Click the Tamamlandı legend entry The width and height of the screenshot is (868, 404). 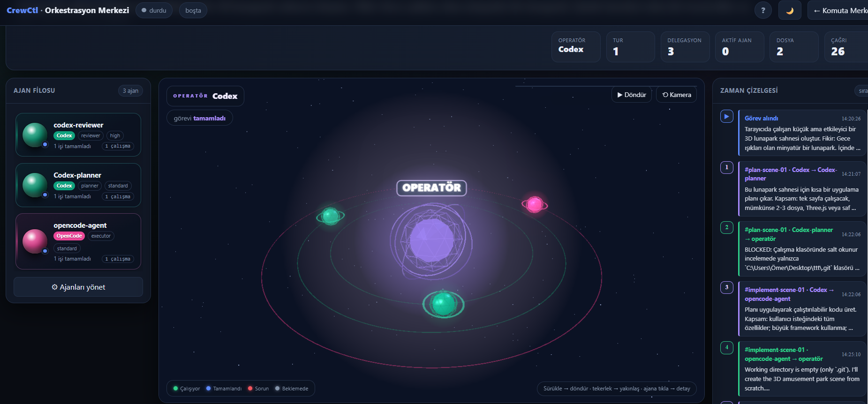point(224,389)
